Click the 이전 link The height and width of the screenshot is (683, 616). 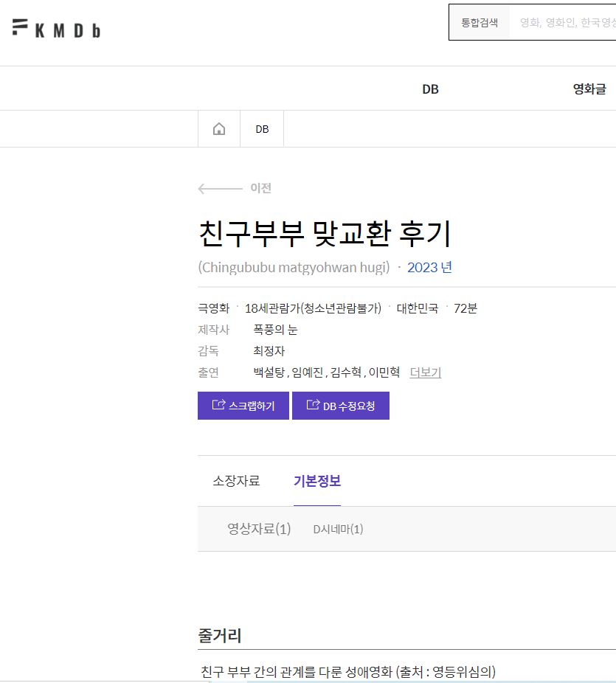260,188
